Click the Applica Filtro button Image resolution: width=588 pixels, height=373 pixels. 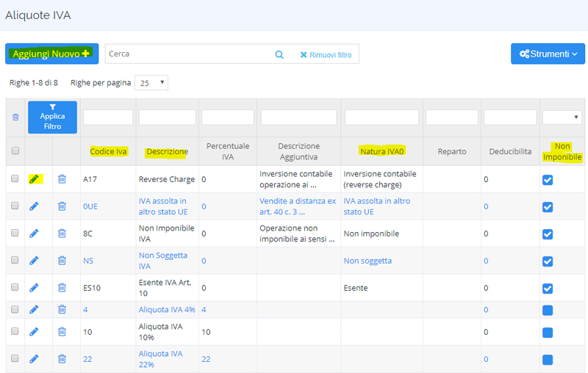pos(52,117)
